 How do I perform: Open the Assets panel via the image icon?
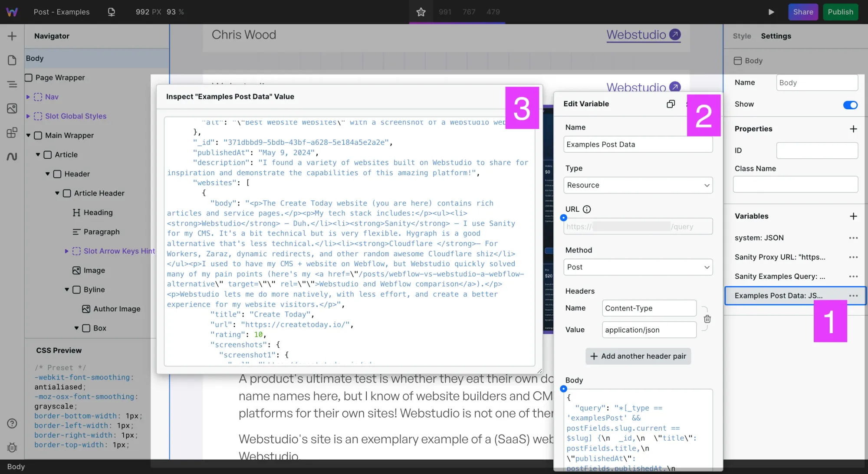click(12, 108)
